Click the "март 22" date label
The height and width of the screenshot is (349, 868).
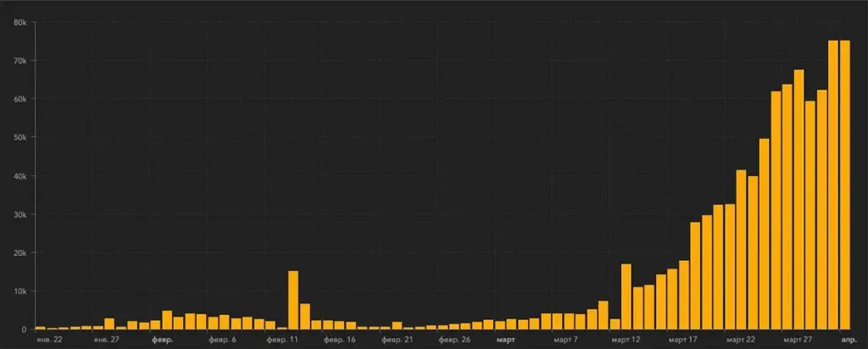[x=740, y=340]
